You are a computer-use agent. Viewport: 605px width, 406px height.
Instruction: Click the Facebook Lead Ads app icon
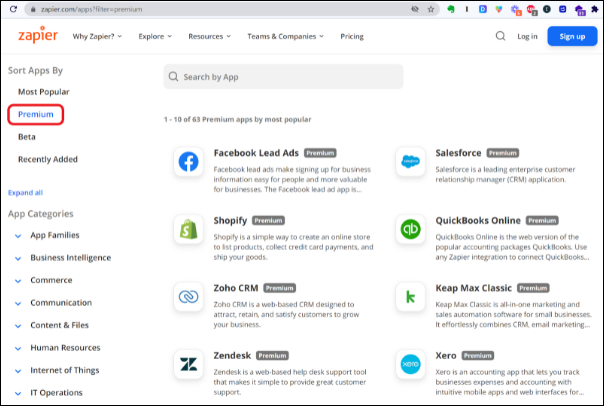(188, 162)
